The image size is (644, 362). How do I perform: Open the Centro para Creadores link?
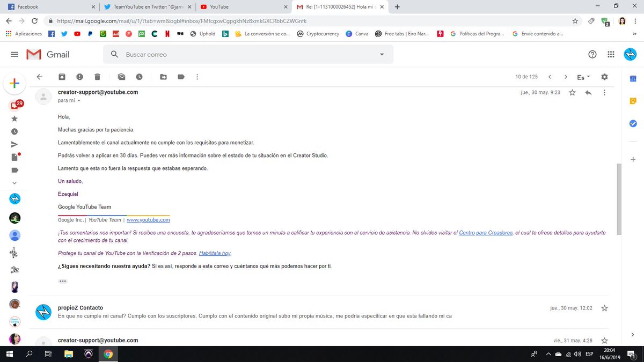pyautogui.click(x=486, y=233)
